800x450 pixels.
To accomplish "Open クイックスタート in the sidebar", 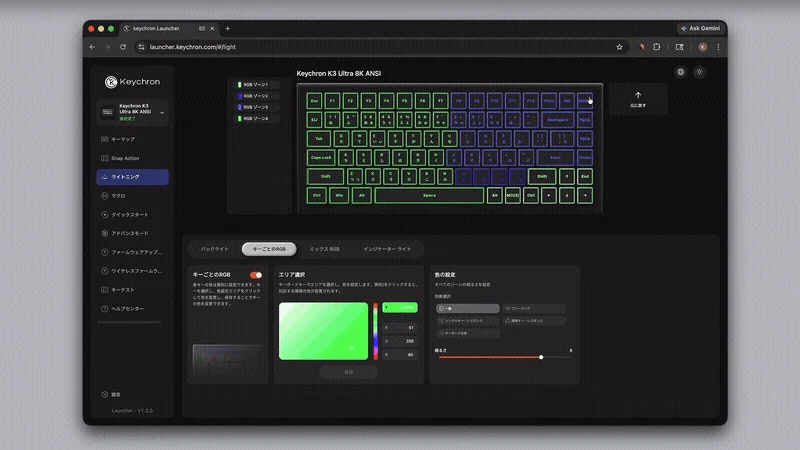I will 132,214.
